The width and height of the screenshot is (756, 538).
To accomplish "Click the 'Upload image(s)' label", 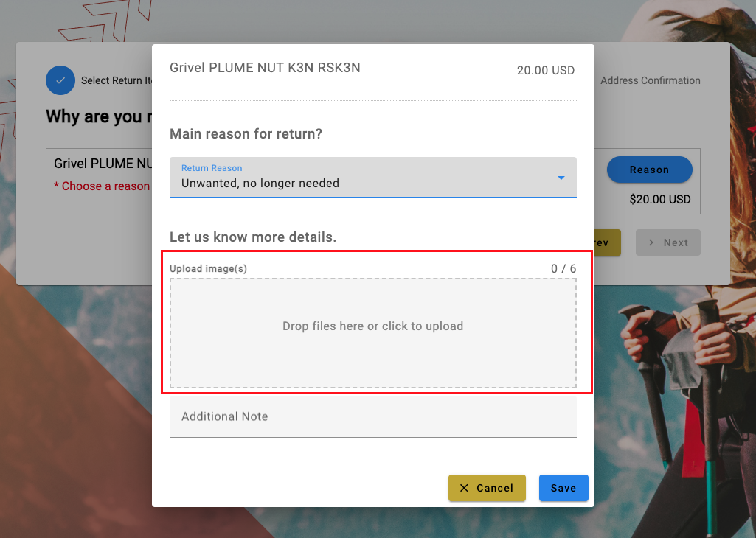I will [x=208, y=269].
